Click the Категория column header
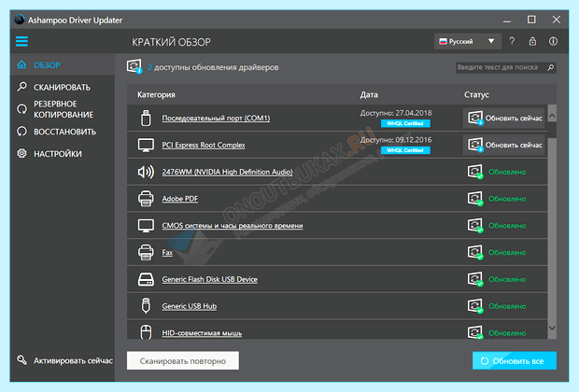579x392 pixels. pos(156,95)
